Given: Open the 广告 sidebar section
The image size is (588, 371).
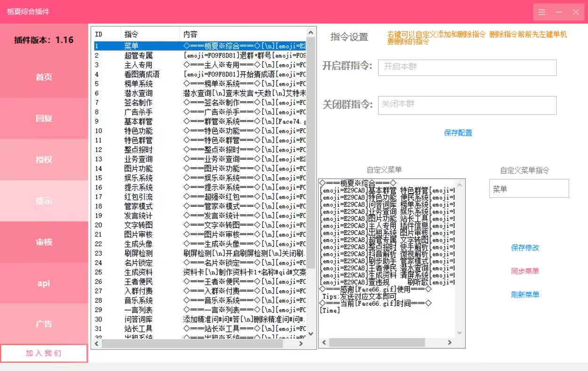Looking at the screenshot, I should point(44,324).
